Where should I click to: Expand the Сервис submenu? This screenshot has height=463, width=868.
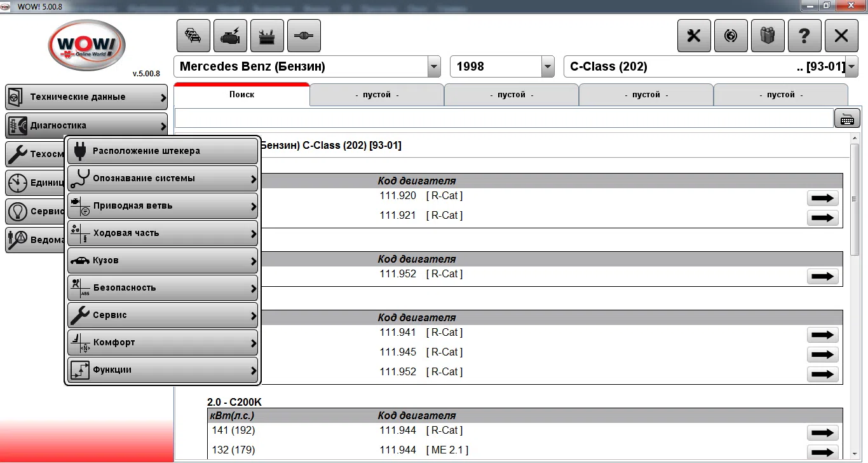click(x=162, y=315)
